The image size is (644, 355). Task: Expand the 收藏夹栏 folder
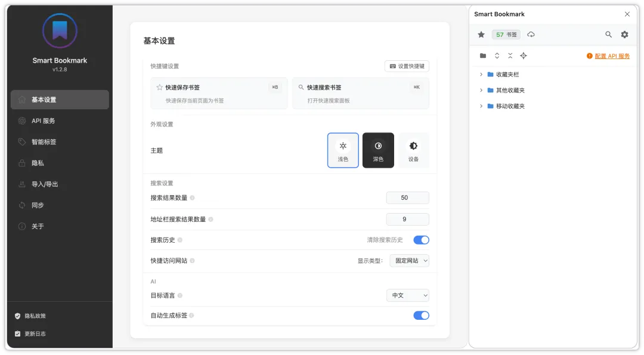[x=481, y=75]
